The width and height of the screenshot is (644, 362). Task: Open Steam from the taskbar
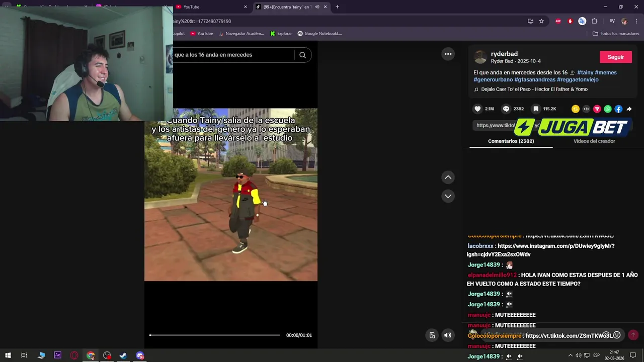[123, 355]
